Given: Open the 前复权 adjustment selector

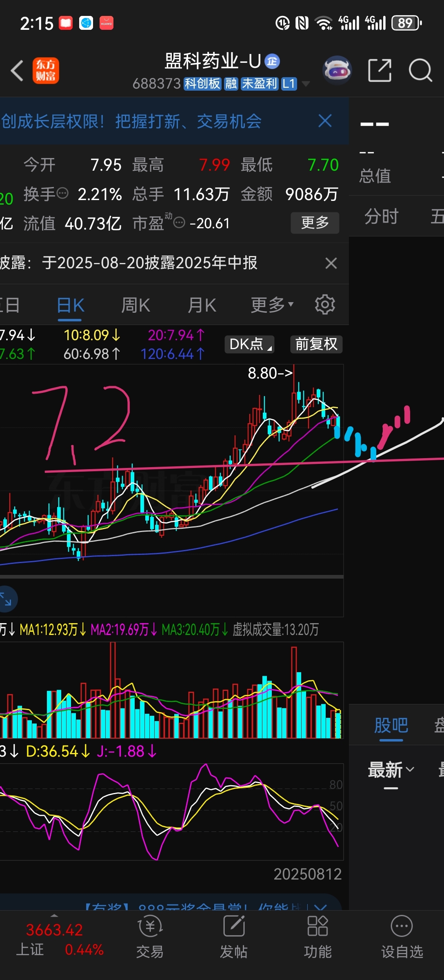Looking at the screenshot, I should pos(316,344).
